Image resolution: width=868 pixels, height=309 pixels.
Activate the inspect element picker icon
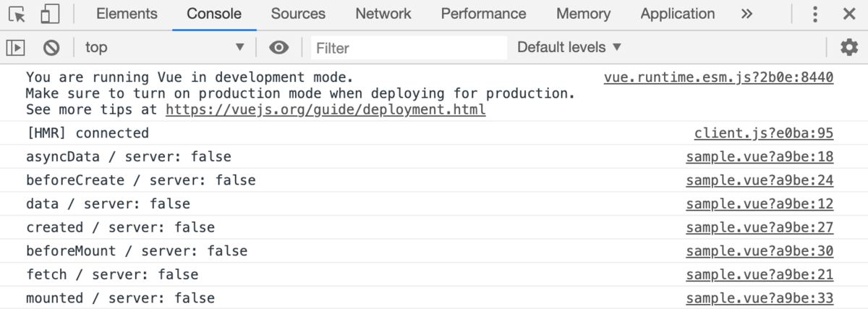pos(17,14)
